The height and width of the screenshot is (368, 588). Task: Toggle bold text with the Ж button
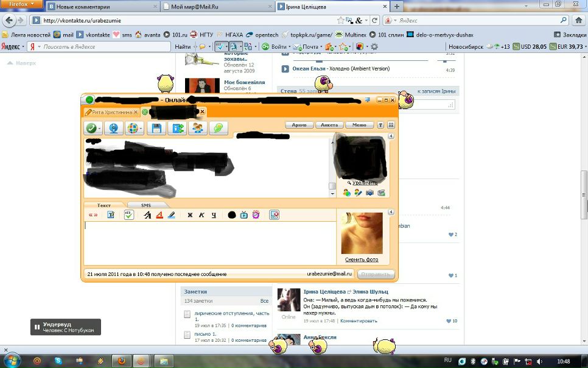tap(190, 214)
